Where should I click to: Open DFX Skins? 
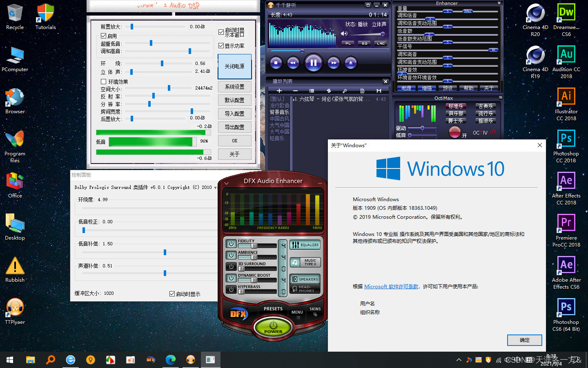(315, 311)
